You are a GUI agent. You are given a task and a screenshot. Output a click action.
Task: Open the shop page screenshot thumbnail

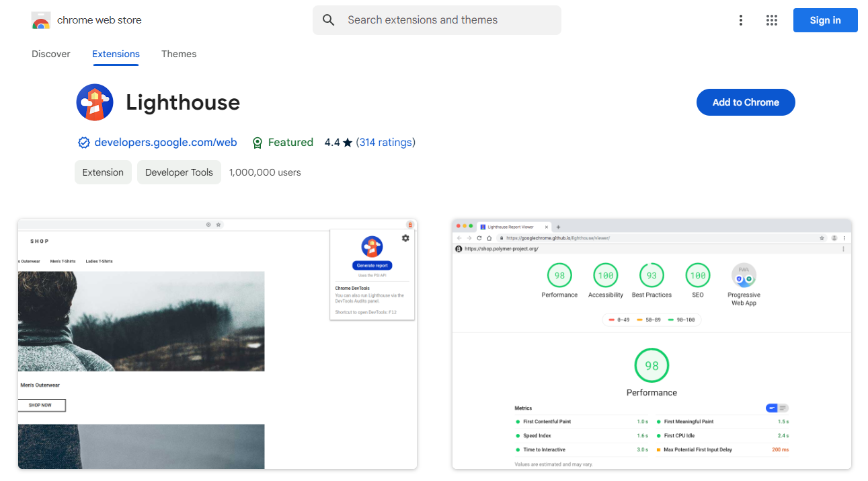pos(217,344)
